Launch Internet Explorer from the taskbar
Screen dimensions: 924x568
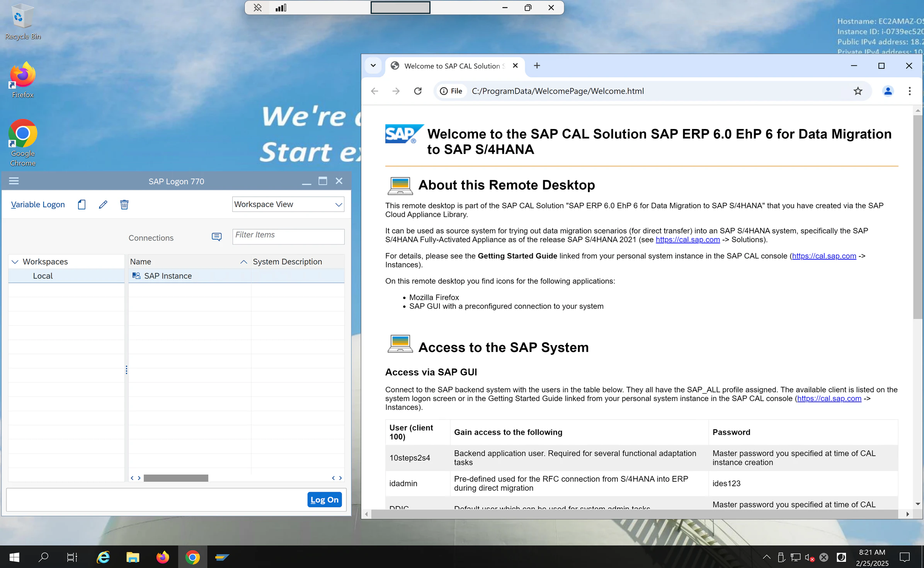point(103,557)
